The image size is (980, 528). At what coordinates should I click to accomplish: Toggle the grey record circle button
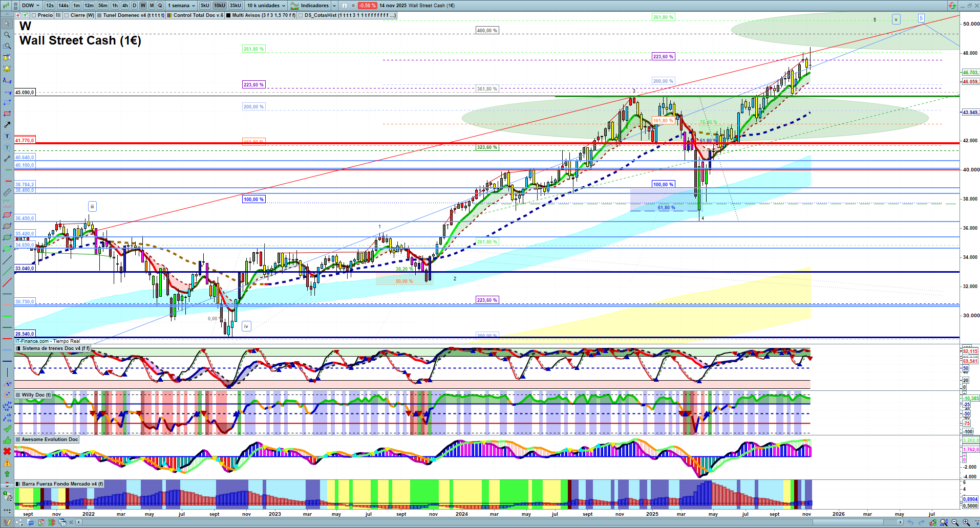click(x=353, y=6)
